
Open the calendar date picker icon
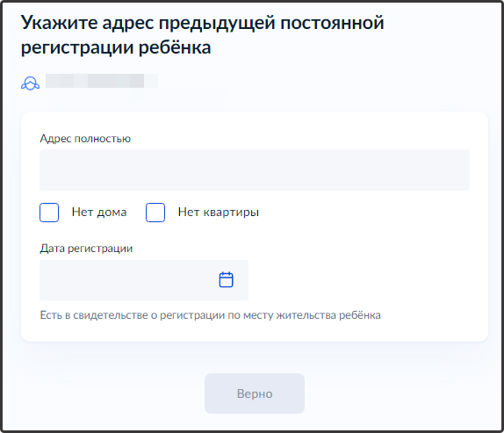pos(226,279)
